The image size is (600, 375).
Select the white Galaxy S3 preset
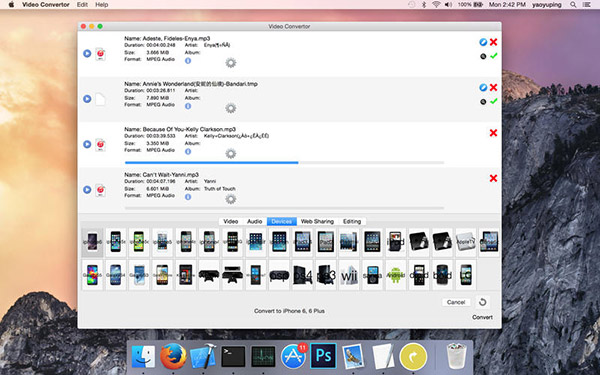tap(139, 275)
